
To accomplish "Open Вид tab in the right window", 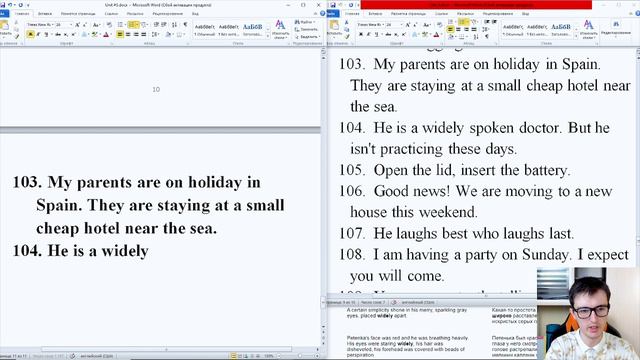I will (x=525, y=14).
